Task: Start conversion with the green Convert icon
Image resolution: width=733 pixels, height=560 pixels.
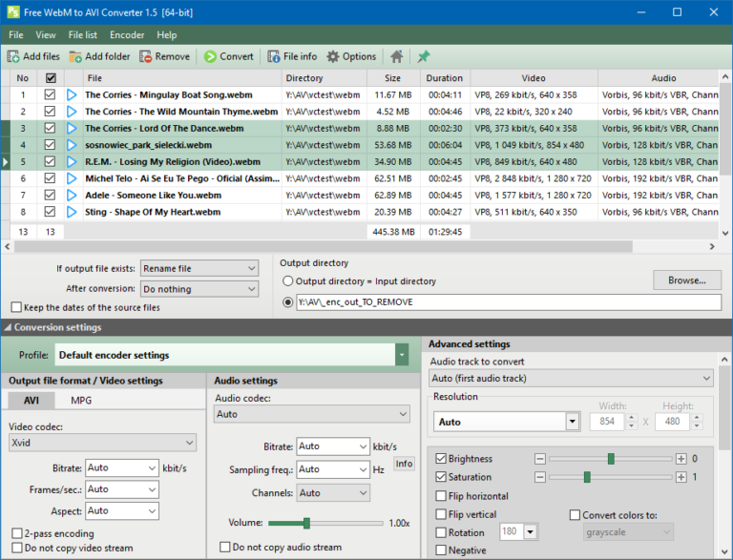Action: [210, 56]
